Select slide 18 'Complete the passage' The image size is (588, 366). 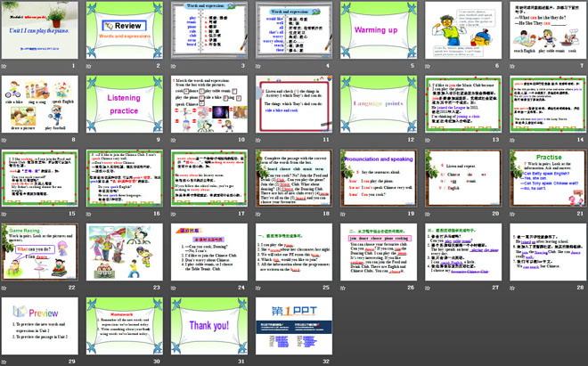294,178
